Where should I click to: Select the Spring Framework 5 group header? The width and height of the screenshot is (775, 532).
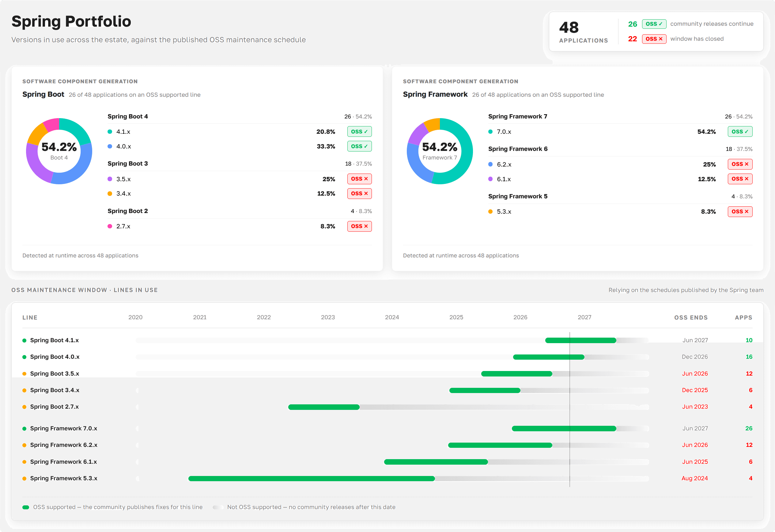(x=620, y=196)
